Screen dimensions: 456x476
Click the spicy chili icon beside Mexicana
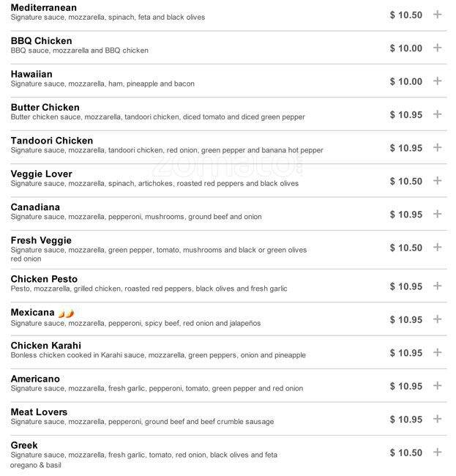pos(67,313)
